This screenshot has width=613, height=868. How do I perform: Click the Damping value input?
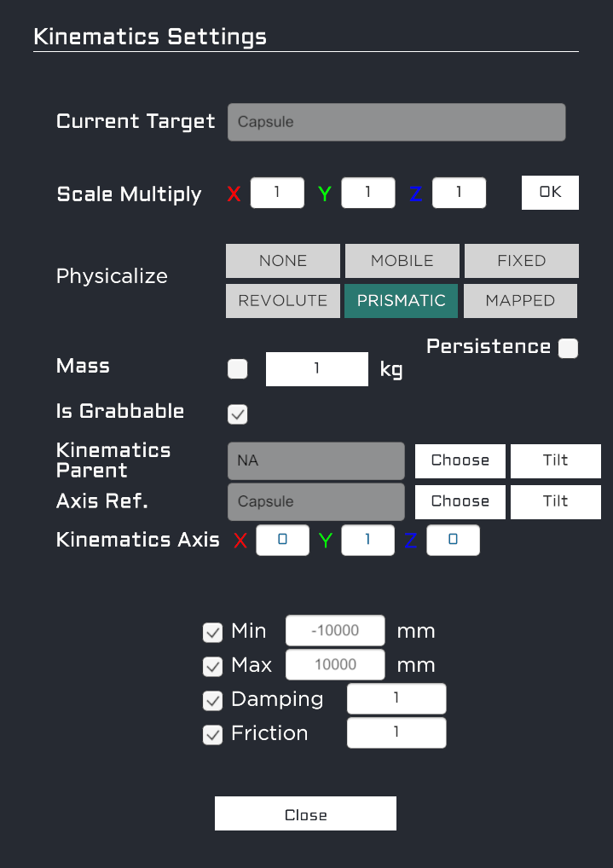pos(396,699)
